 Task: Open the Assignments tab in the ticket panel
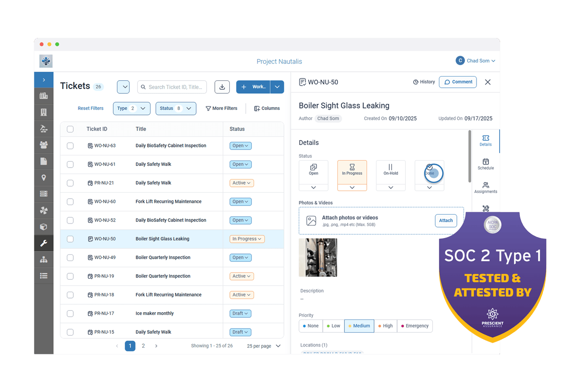point(486,187)
